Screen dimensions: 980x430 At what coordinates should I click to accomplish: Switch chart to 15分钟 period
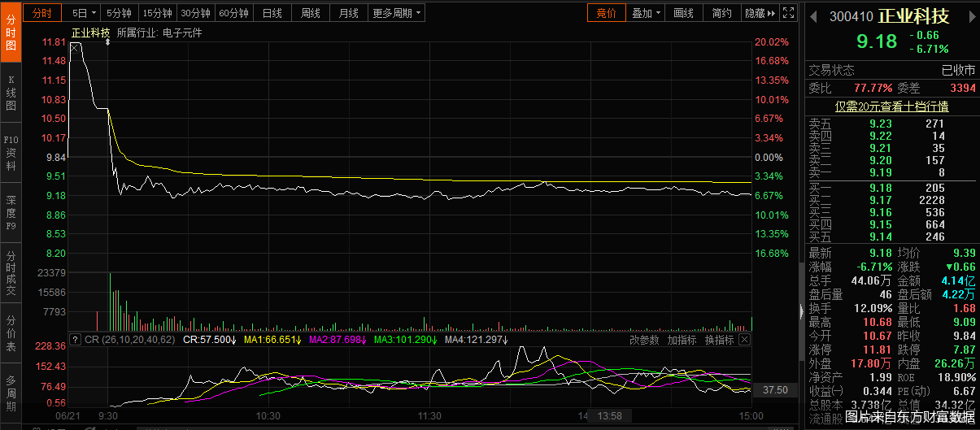[157, 13]
